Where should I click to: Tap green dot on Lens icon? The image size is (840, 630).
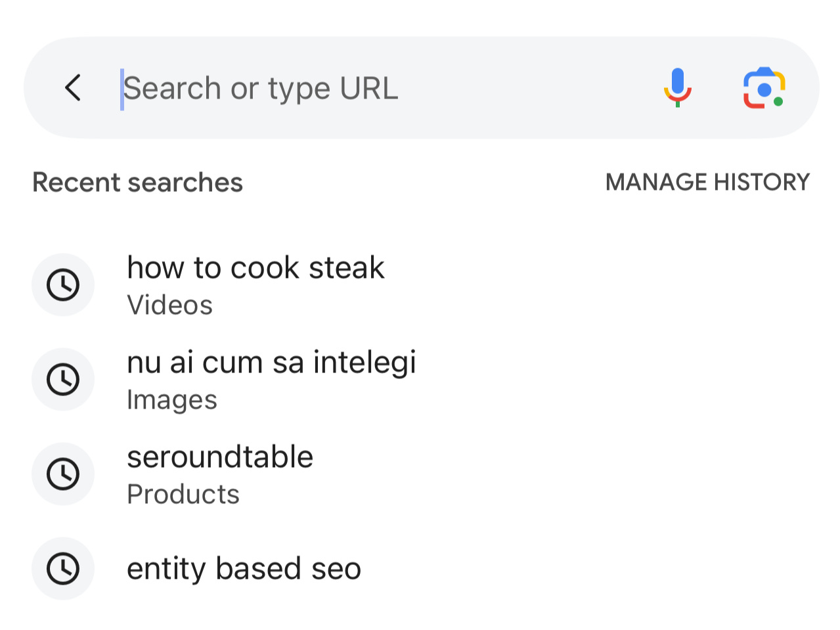tap(778, 101)
